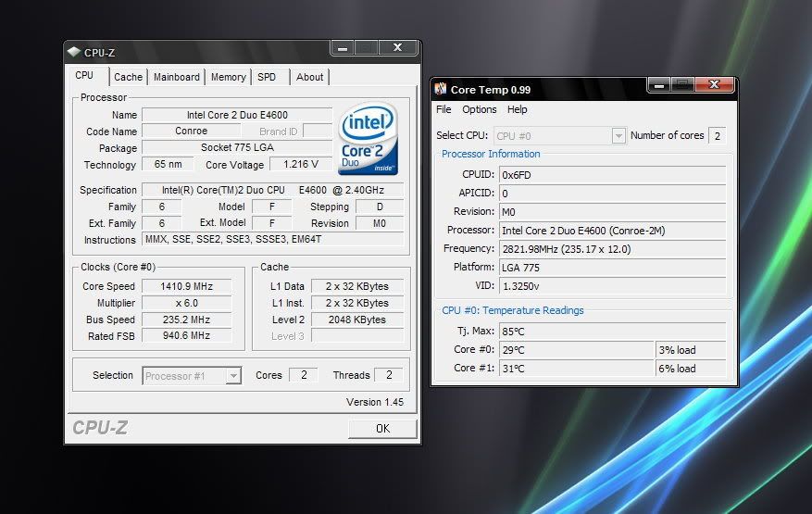Minimize the CPU-Z window
812x514 pixels.
(x=343, y=48)
